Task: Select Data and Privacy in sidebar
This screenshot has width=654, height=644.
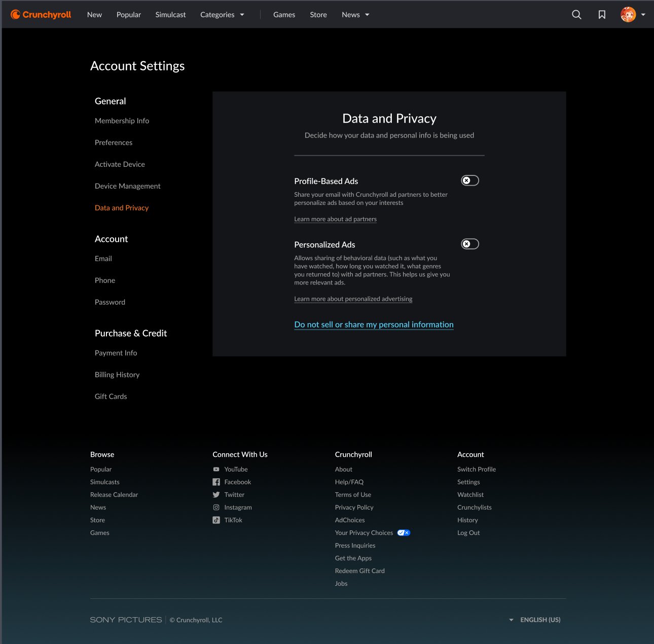Action: click(122, 208)
